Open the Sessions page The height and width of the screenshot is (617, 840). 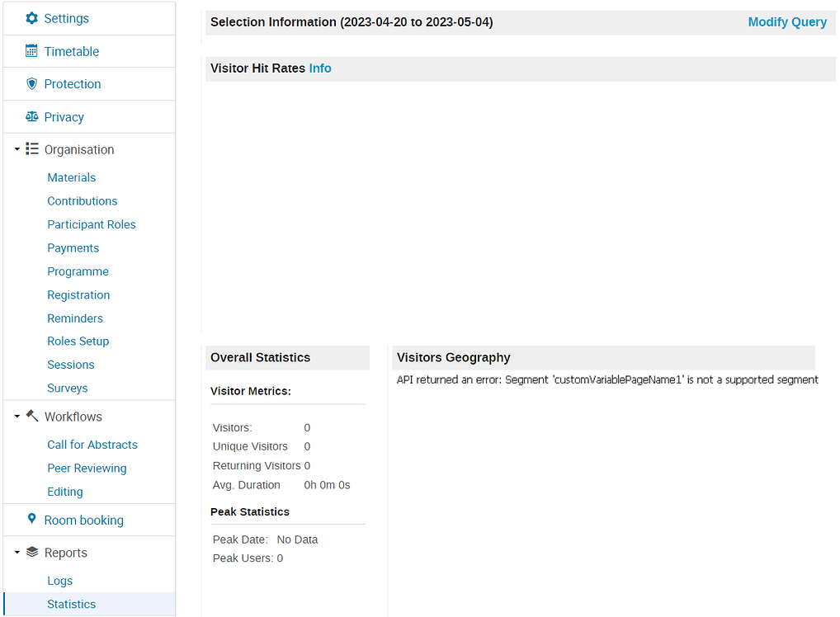[70, 365]
